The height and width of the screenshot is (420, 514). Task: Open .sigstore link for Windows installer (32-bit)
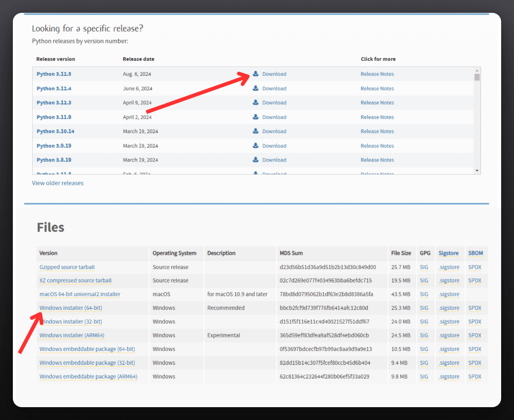pyautogui.click(x=449, y=322)
